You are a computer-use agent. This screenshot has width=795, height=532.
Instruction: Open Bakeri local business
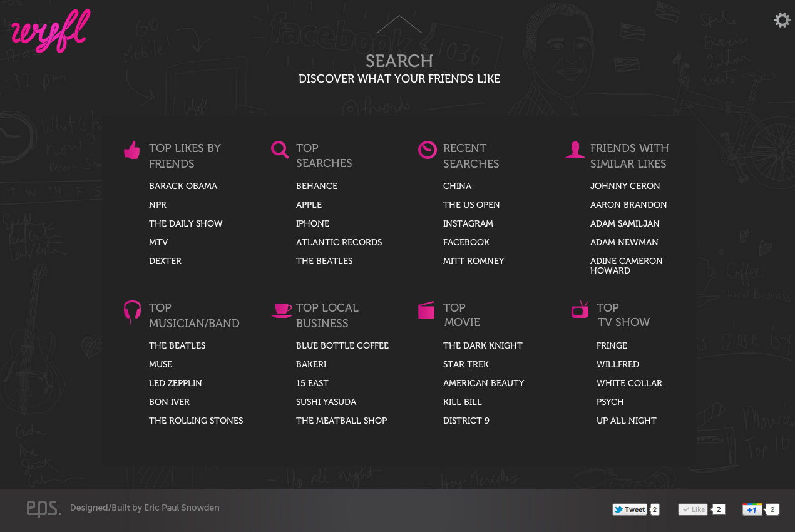tap(311, 364)
